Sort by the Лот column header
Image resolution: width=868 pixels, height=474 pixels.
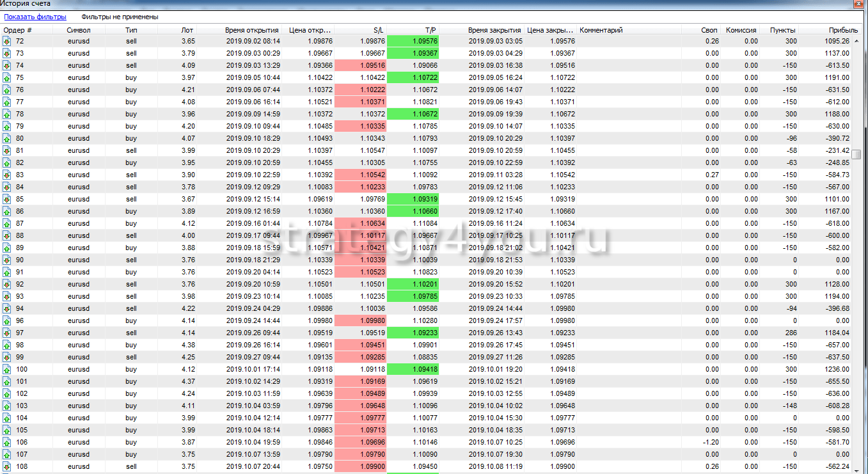pyautogui.click(x=187, y=30)
